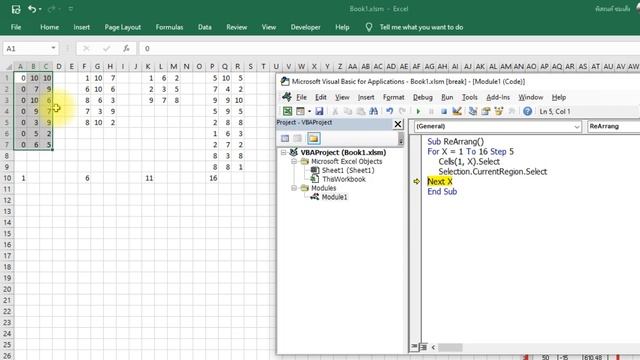Image resolution: width=640 pixels, height=360 pixels.
Task: Open Project Explorer from the toolbar icon
Action: click(x=473, y=111)
